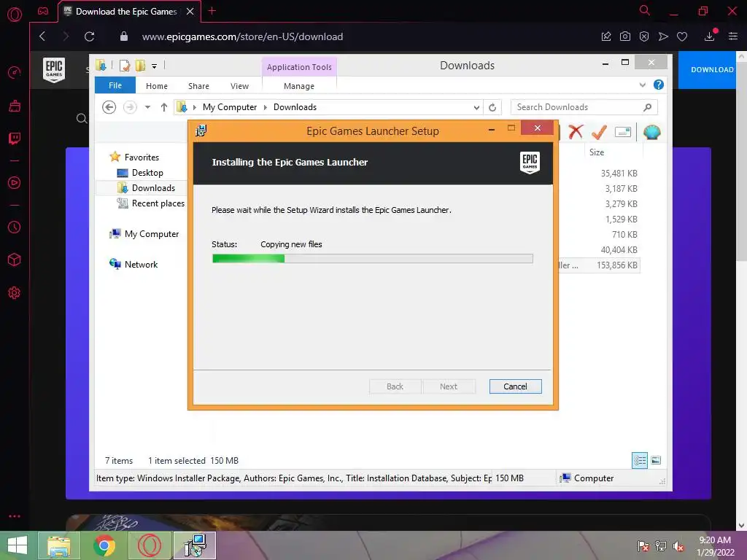Open GX Cleaner sidebar icon
The width and height of the screenshot is (747, 560).
[15, 106]
